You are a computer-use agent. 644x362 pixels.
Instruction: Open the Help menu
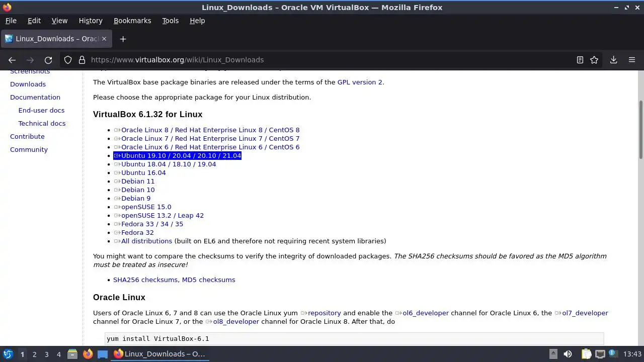click(197, 21)
